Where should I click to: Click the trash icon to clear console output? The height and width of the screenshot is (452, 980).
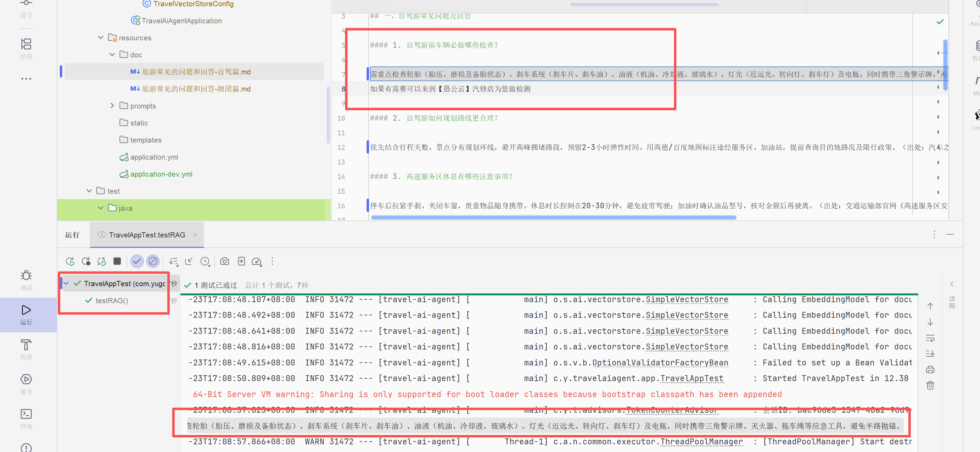coord(930,386)
